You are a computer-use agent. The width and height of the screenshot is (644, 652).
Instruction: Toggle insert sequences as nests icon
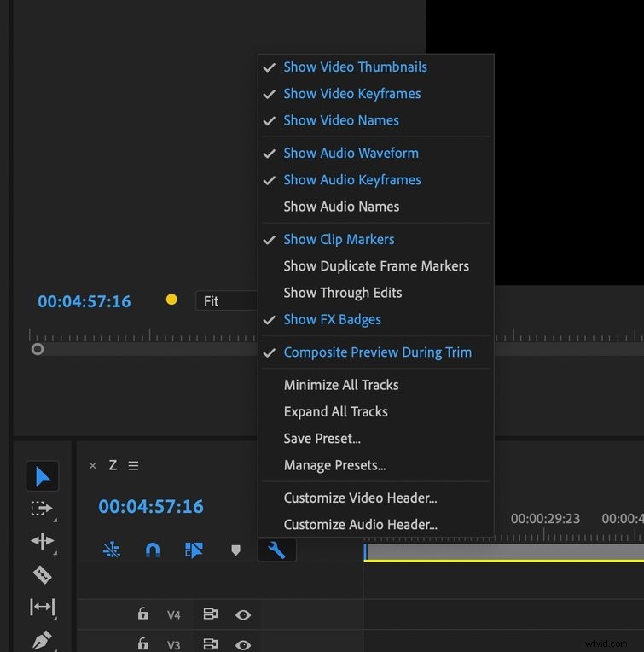(112, 550)
